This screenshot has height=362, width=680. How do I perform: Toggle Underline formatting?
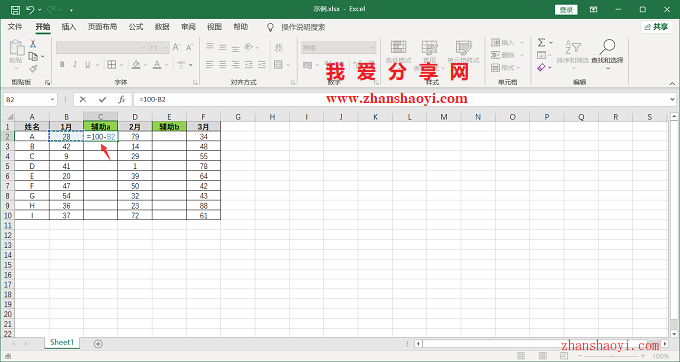click(x=88, y=65)
